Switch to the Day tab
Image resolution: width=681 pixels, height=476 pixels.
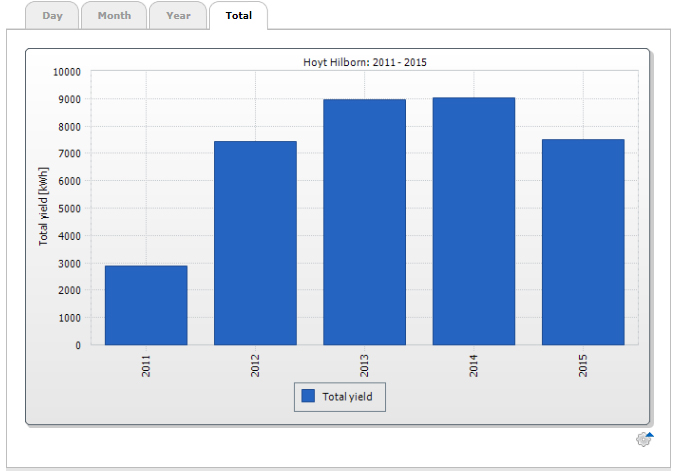[x=52, y=16]
